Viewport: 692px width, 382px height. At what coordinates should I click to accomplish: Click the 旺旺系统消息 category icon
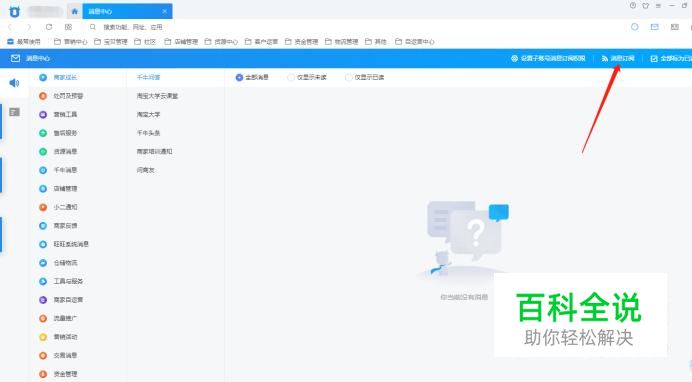(x=43, y=244)
